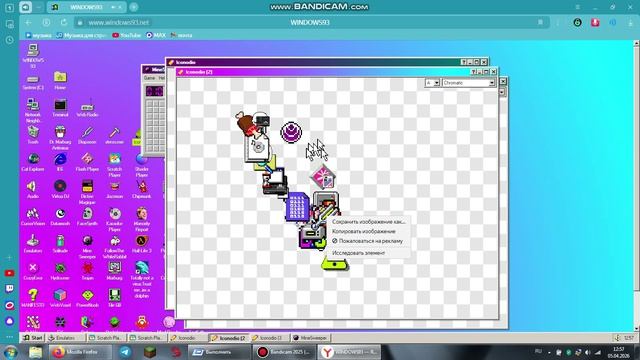
Task: Open the Virtua DJ vinyl icon
Action: pyautogui.click(x=60, y=189)
